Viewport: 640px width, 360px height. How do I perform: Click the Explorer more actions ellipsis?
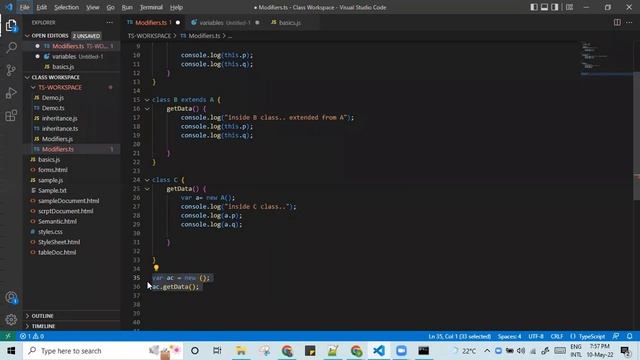(x=109, y=22)
